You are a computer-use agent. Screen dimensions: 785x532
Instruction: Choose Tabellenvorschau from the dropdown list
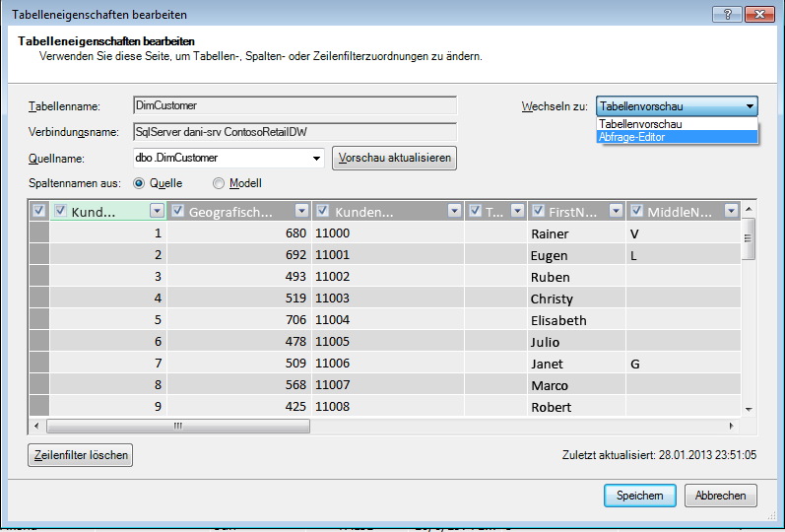(677, 124)
